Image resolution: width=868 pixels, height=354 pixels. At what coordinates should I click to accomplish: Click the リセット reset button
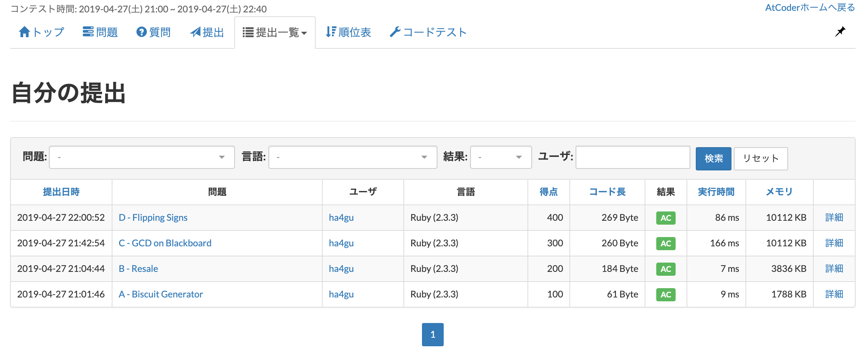click(x=760, y=158)
